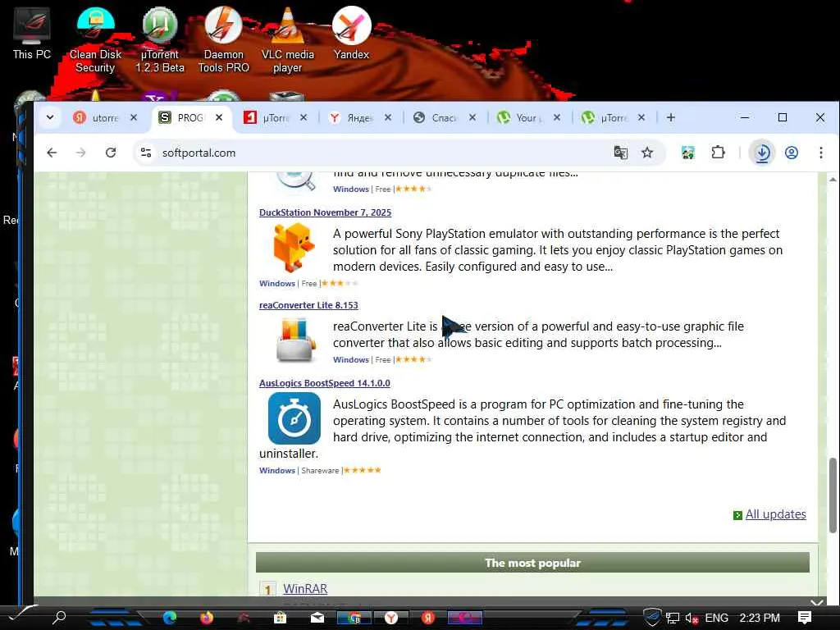Open AusLogics BoostSpeed 14.1.0.0 link
The image size is (840, 630).
click(x=325, y=383)
